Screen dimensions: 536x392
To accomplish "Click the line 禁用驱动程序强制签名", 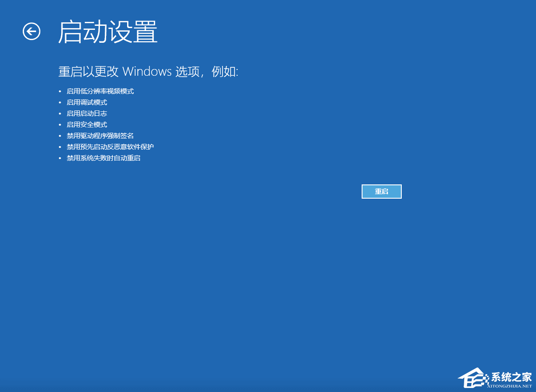I will click(100, 136).
